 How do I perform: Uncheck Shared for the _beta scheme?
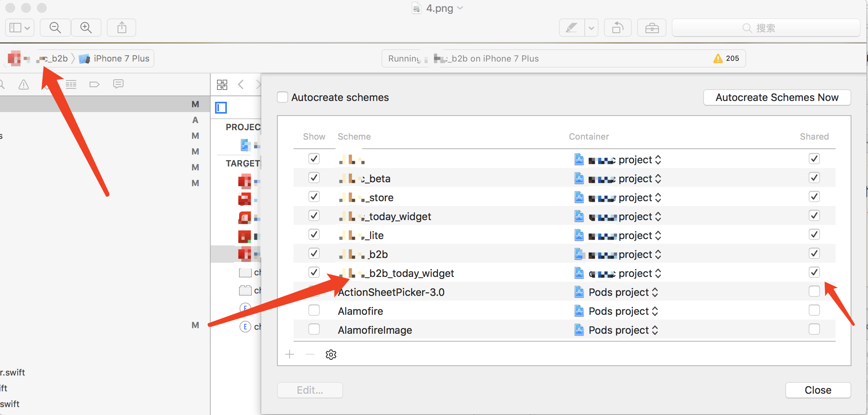pos(814,178)
